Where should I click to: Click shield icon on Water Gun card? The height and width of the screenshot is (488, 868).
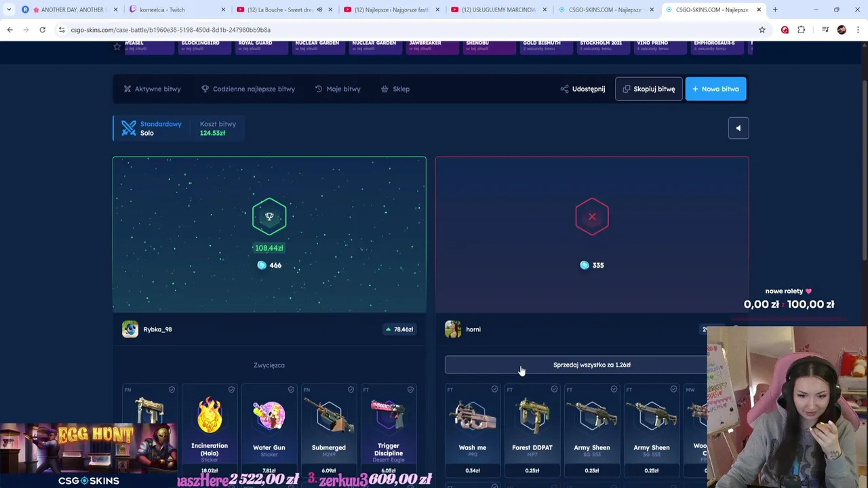(291, 390)
